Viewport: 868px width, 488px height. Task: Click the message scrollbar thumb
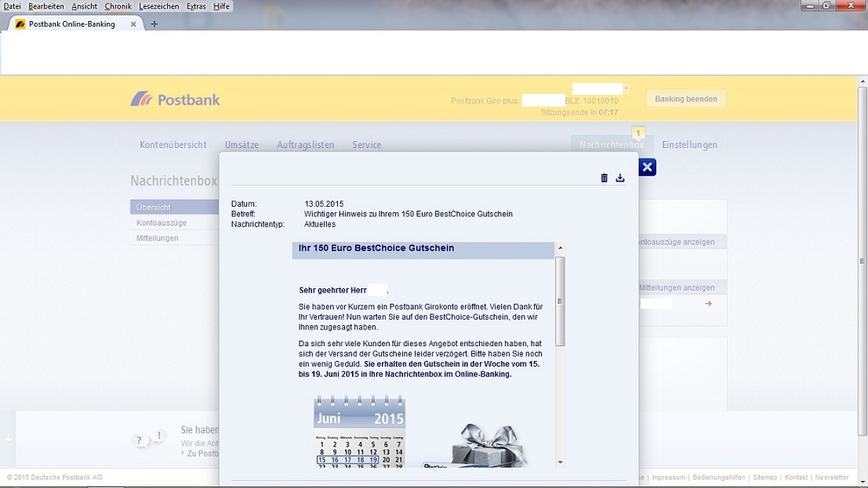(x=560, y=302)
